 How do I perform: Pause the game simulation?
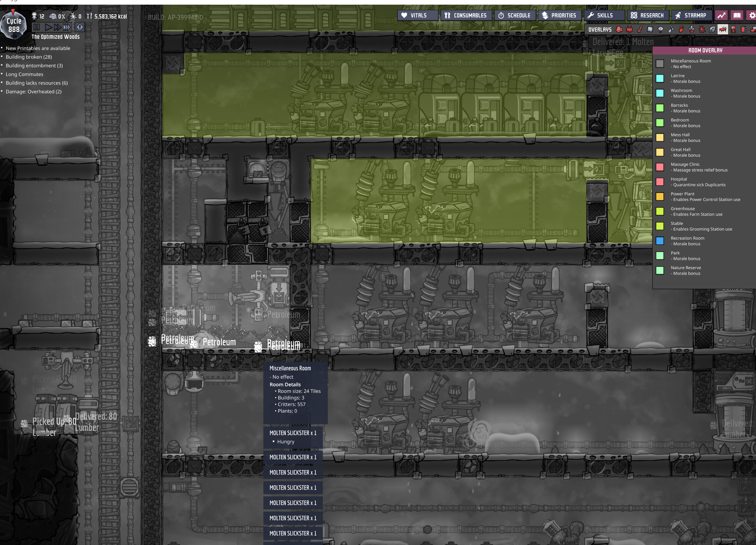pos(37,27)
